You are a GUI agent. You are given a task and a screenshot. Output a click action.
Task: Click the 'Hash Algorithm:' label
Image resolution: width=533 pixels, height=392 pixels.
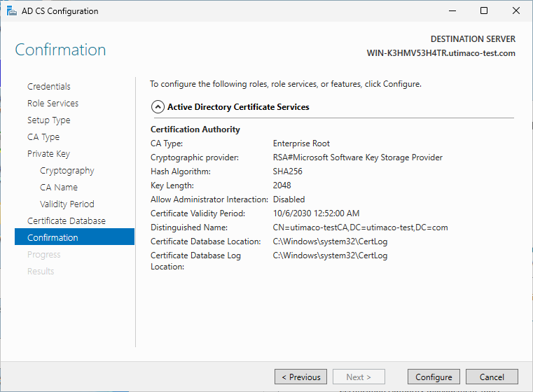[x=181, y=171]
